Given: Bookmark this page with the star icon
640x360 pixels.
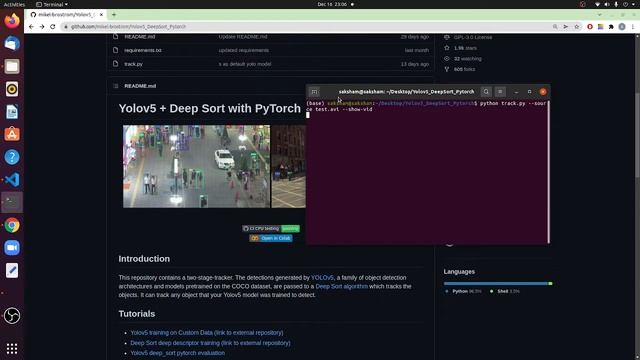Looking at the screenshot, I should pos(576,27).
